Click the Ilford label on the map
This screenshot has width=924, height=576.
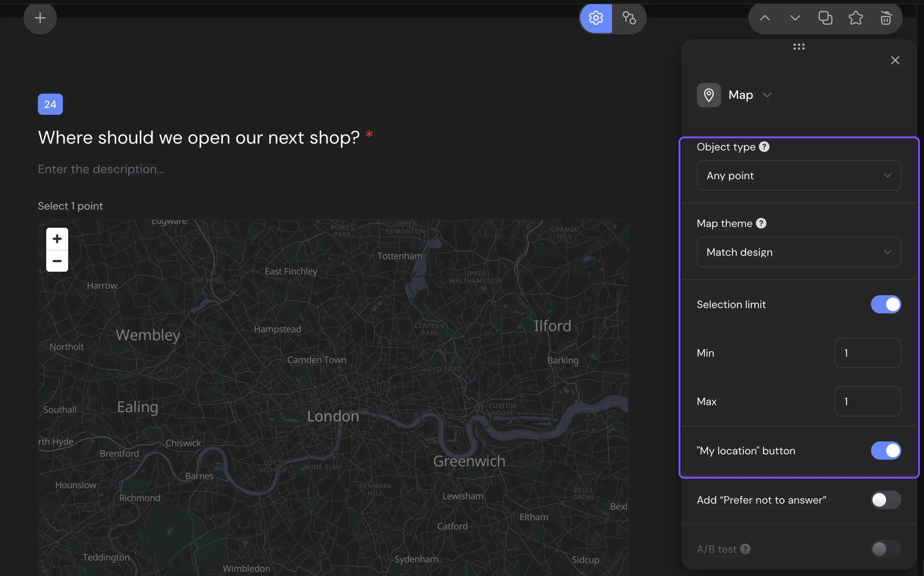coord(553,326)
